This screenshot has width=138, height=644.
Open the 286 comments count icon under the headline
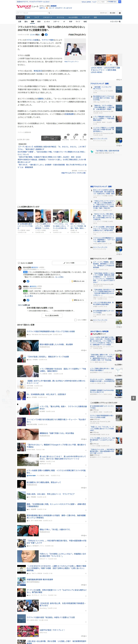33,35
